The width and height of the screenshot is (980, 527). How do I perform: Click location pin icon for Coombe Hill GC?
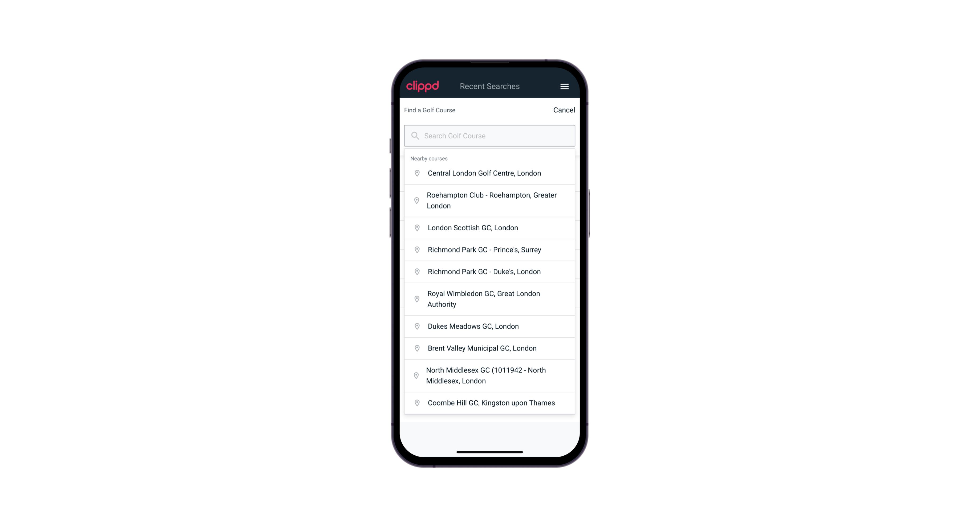pos(417,402)
